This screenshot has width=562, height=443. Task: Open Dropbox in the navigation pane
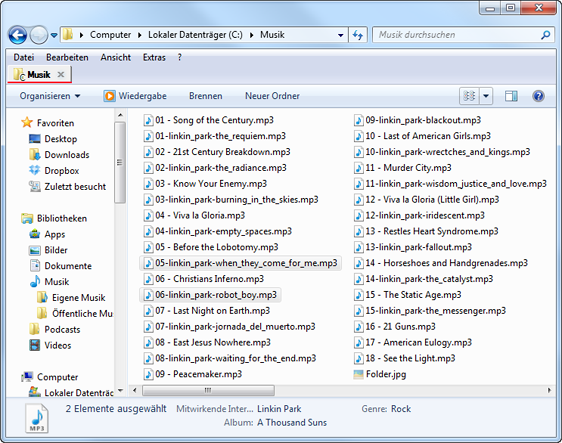click(54, 171)
